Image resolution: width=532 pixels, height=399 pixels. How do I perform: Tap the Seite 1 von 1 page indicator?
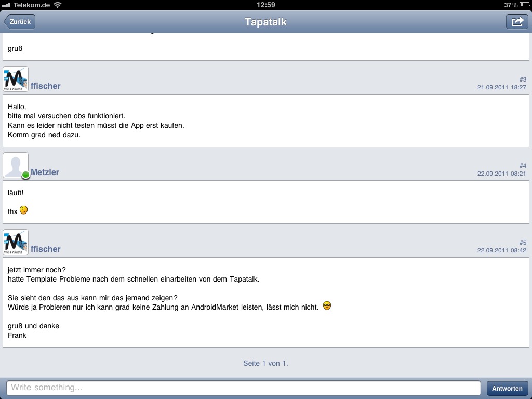(x=265, y=363)
